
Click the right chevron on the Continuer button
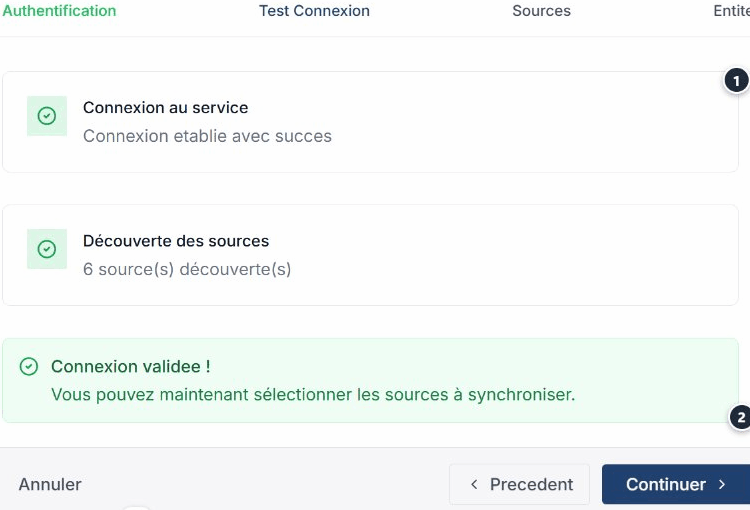pyautogui.click(x=722, y=485)
